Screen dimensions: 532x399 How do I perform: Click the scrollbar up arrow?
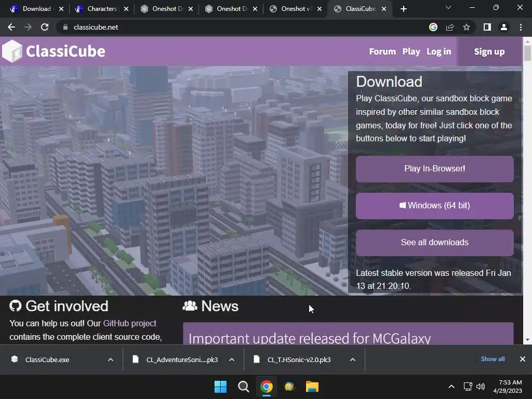point(527,42)
